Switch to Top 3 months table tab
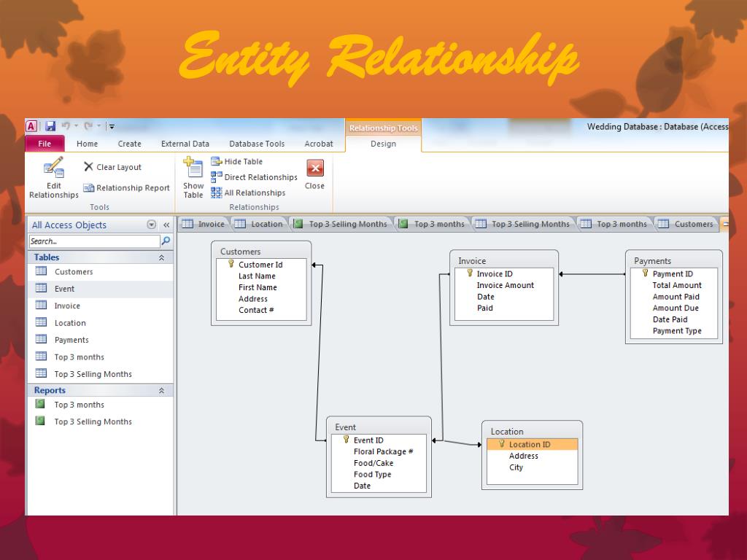The width and height of the screenshot is (747, 560). (x=614, y=224)
